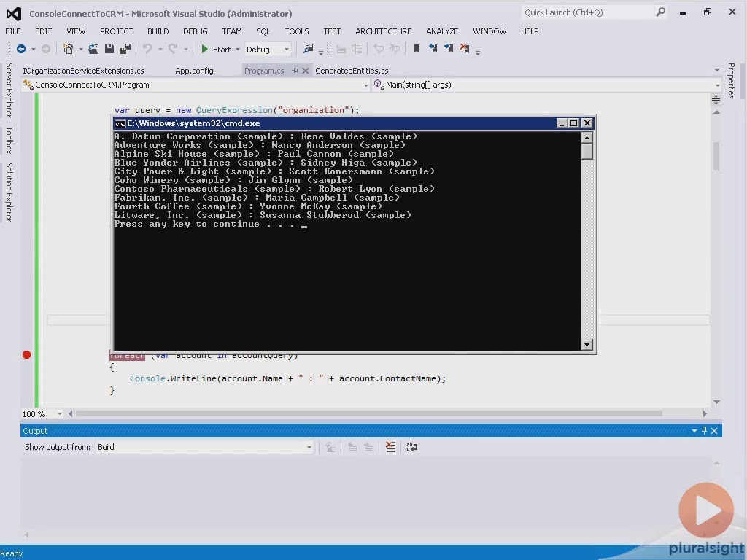747x560 pixels.
Task: Open the Toolbox side panel
Action: point(9,140)
